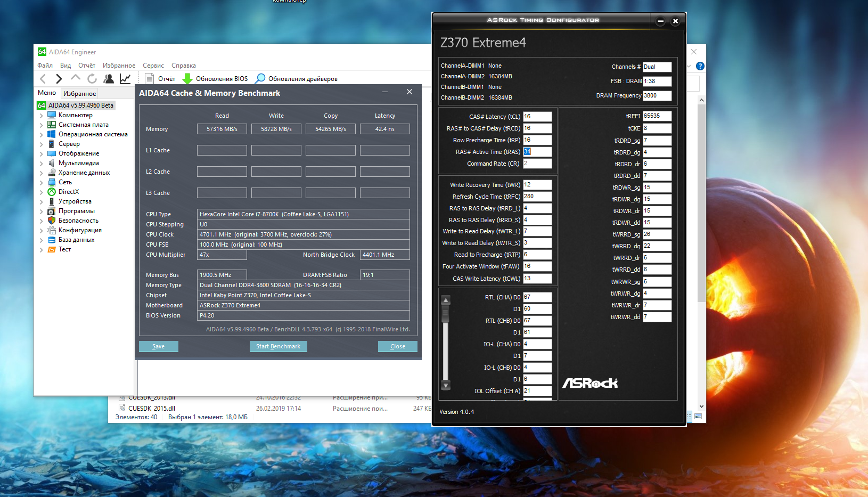
Task: Open the Сервис menu in AIDA64
Action: click(153, 66)
